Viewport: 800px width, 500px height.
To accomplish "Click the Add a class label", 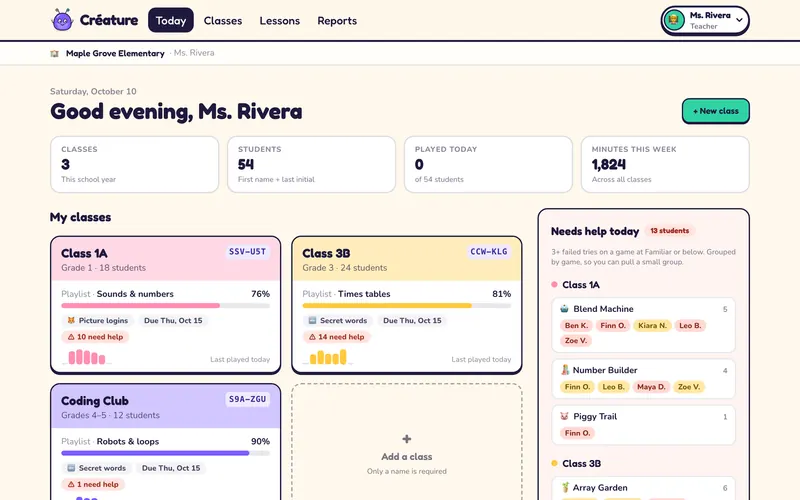I will click(x=407, y=457).
